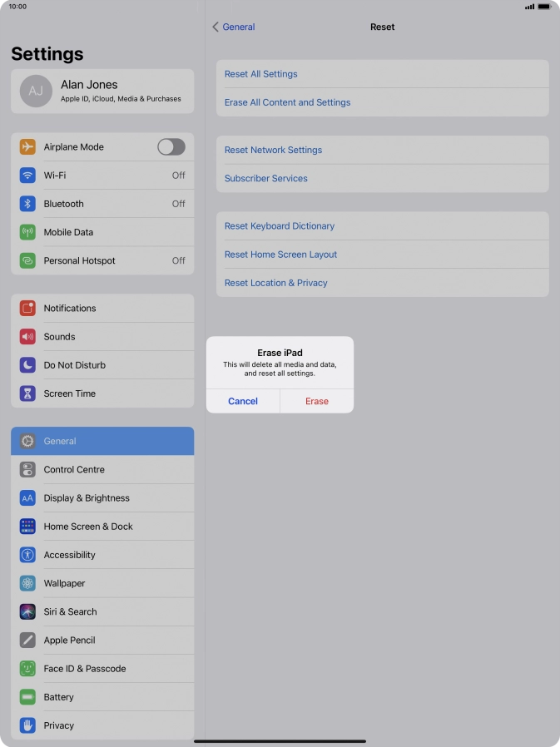
Task: Open Display & Brightness settings
Action: coord(102,498)
